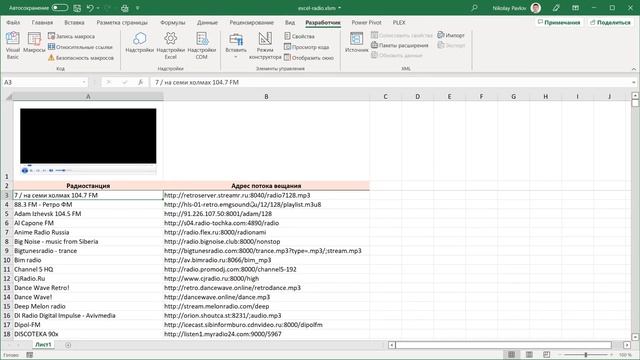The height and width of the screenshot is (360, 640).
Task: Click the media player seek bar
Action: (x=88, y=165)
